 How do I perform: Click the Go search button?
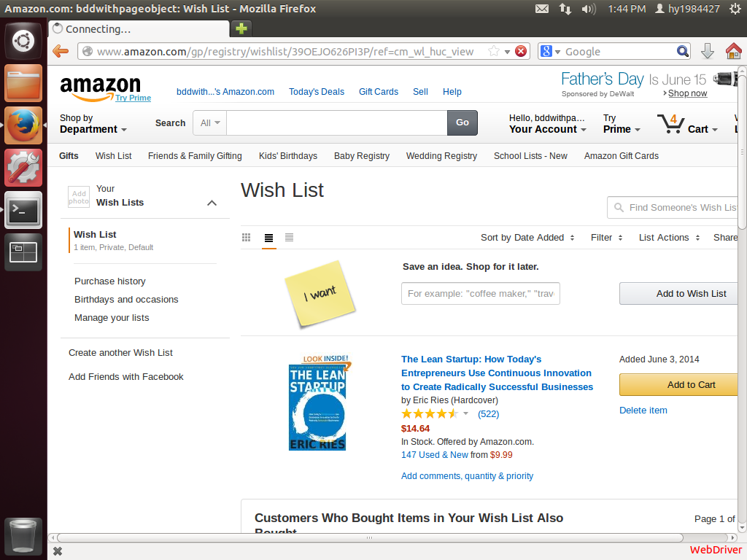(x=462, y=122)
